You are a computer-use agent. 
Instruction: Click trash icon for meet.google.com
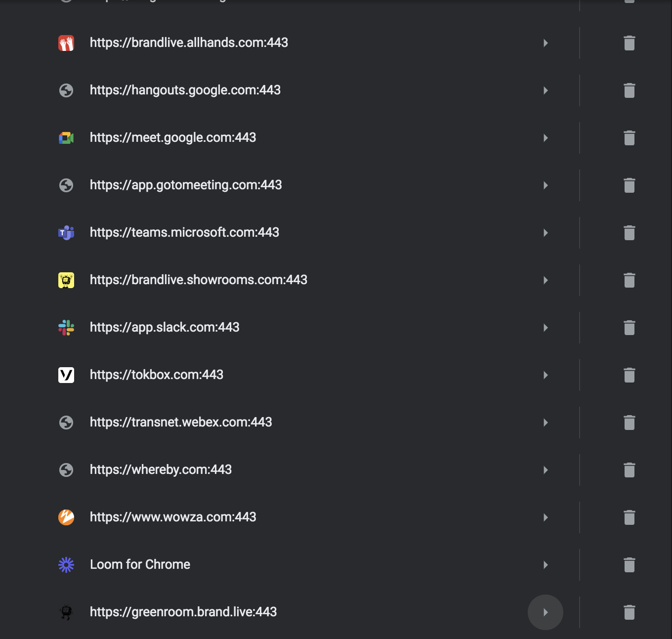(629, 138)
